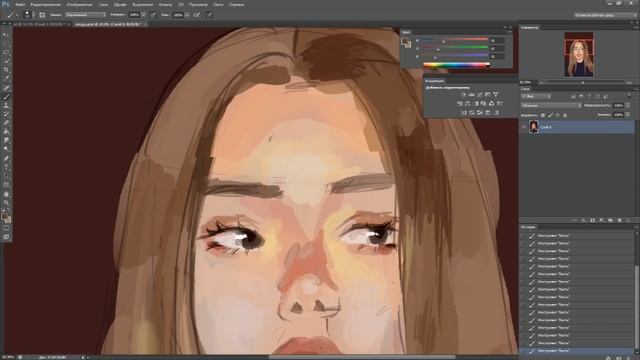Open the 3D menu

tap(181, 4)
